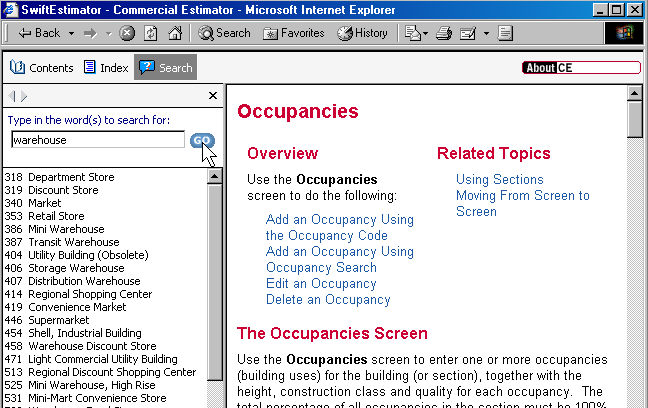This screenshot has width=648, height=408.
Task: Open the dropdown arrow beside the Edit icon
Action: [486, 33]
